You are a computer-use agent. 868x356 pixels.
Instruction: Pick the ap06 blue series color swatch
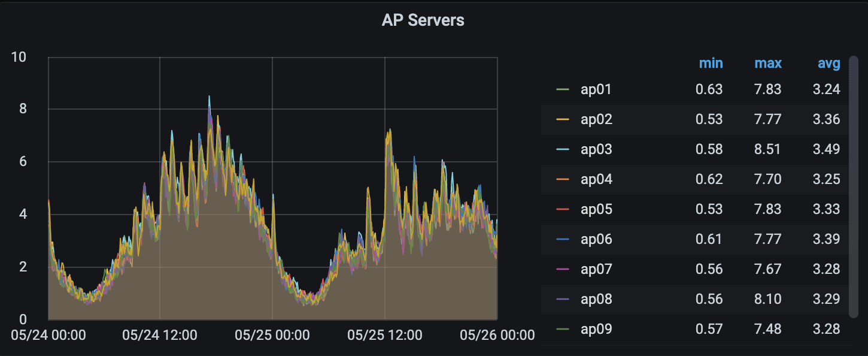562,240
